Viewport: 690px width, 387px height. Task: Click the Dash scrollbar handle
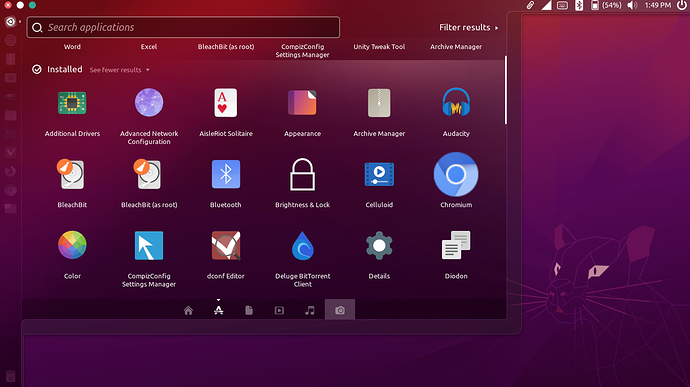(x=506, y=90)
